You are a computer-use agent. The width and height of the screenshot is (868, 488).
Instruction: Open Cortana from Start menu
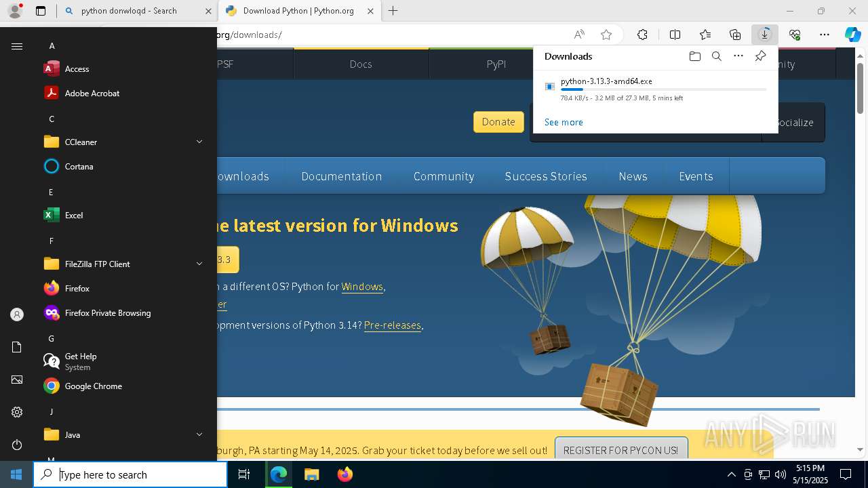[122, 167]
